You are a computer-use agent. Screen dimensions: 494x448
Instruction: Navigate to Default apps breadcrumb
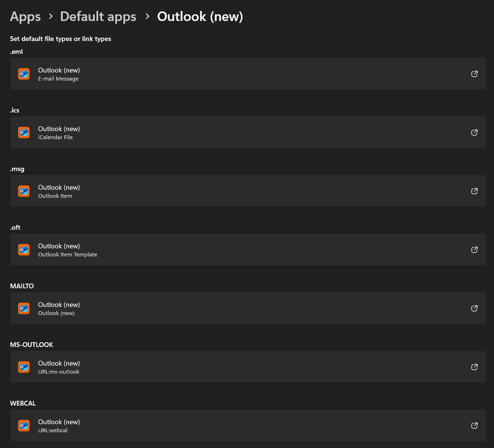[98, 16]
